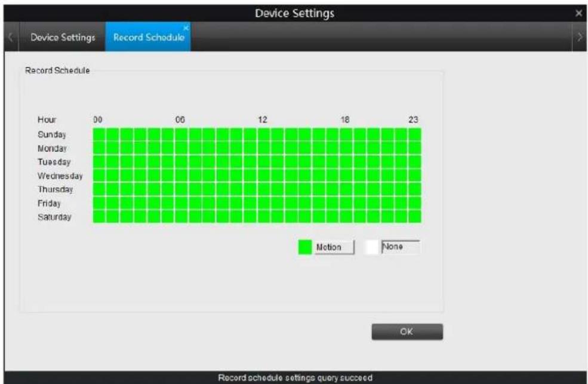
Task: Click the OK button
Action: [x=407, y=331]
